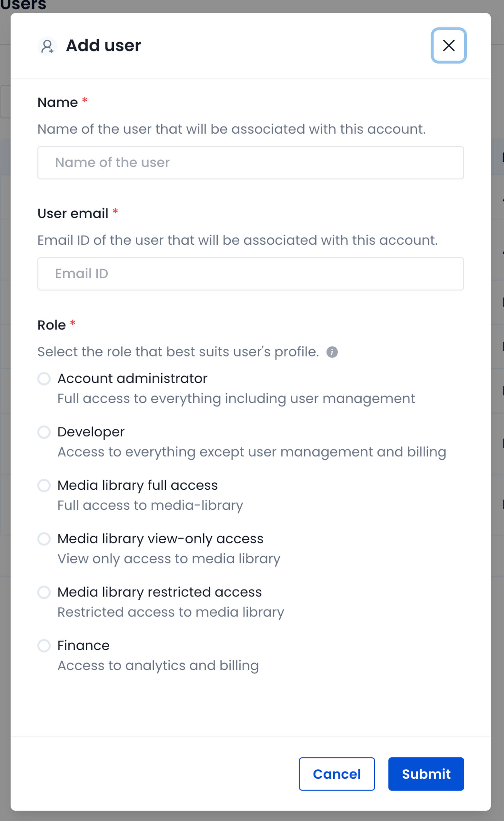Click the dimmed Users heading behind dialog

click(x=23, y=5)
